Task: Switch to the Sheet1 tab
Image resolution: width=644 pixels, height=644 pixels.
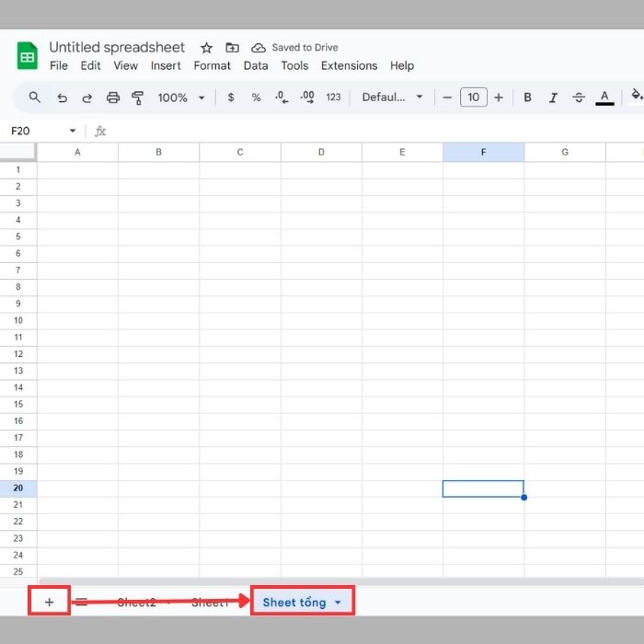Action: [x=212, y=603]
